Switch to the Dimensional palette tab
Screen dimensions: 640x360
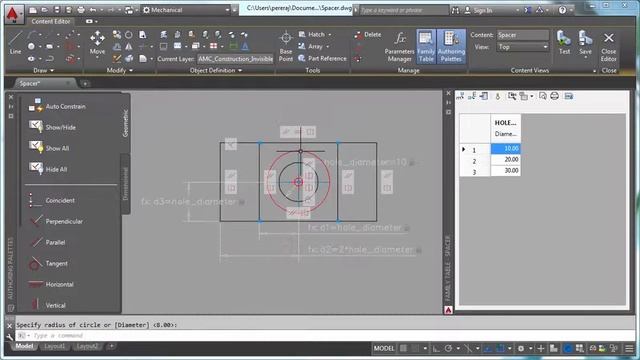click(125, 184)
